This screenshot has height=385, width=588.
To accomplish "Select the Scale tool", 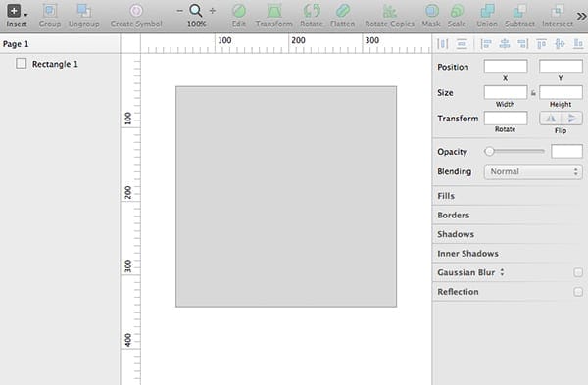I will pyautogui.click(x=457, y=11).
